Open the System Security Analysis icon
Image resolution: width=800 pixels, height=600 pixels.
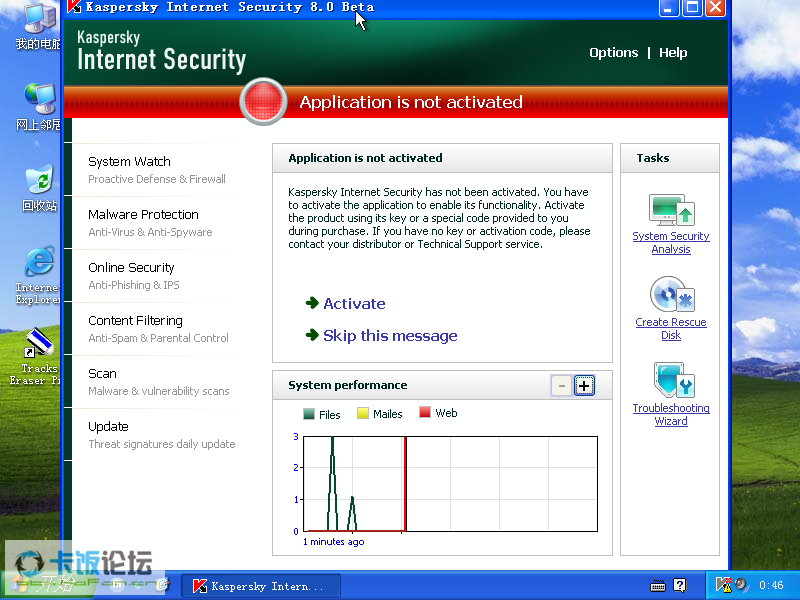(671, 210)
